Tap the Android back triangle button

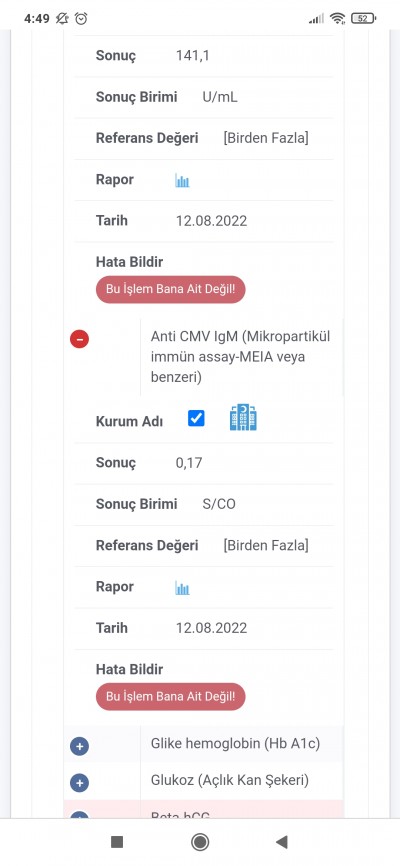tap(282, 842)
